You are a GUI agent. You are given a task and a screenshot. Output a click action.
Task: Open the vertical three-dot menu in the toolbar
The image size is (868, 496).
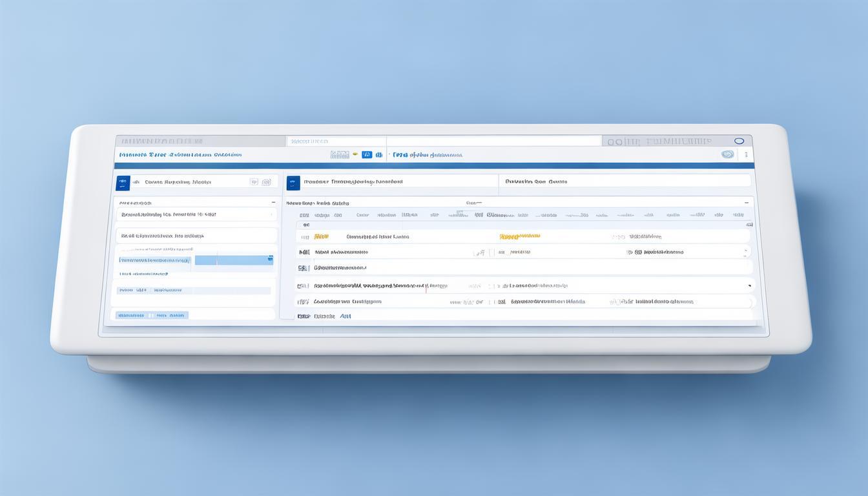click(745, 155)
